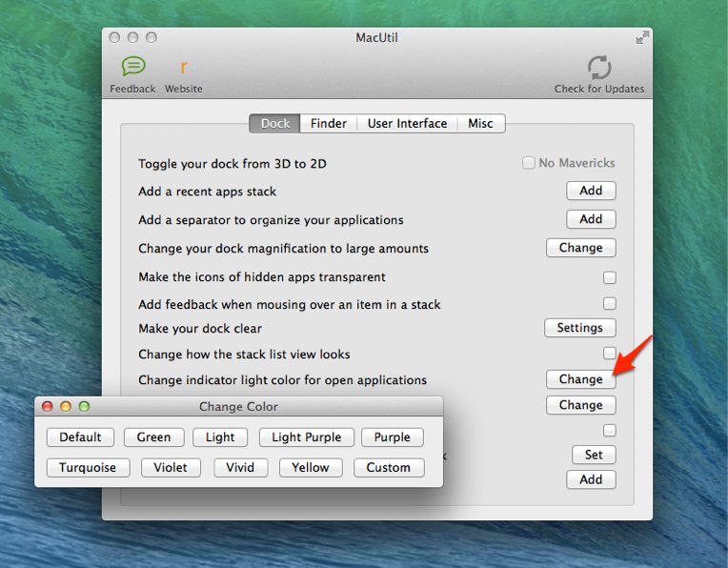728x568 pixels.
Task: Choose Violet indicator color
Action: tap(171, 468)
